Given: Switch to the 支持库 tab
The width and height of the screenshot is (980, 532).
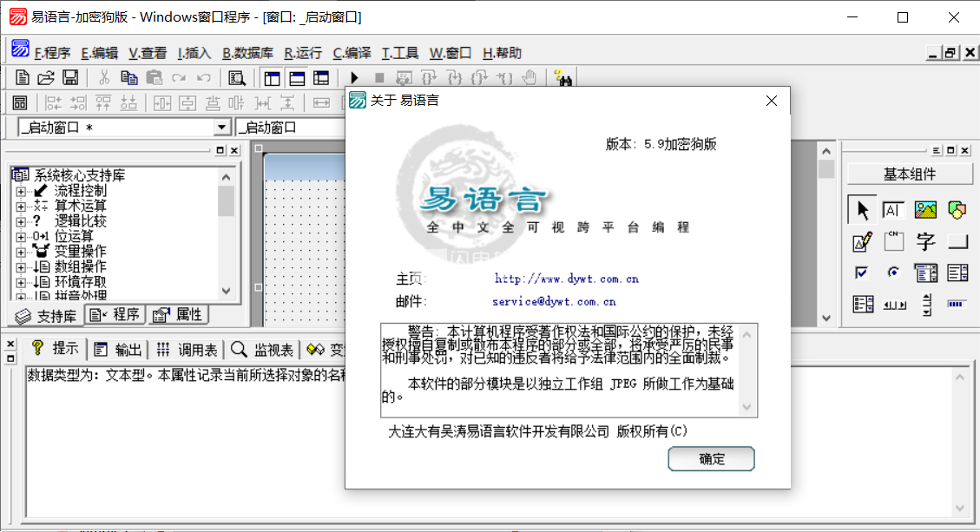Looking at the screenshot, I should click(x=46, y=316).
